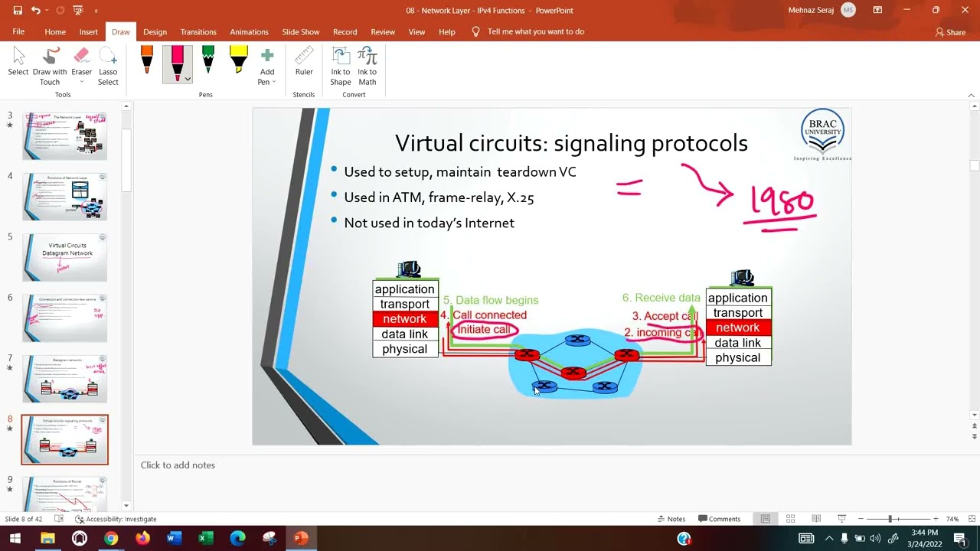
Task: Click to add notes field
Action: click(x=178, y=465)
